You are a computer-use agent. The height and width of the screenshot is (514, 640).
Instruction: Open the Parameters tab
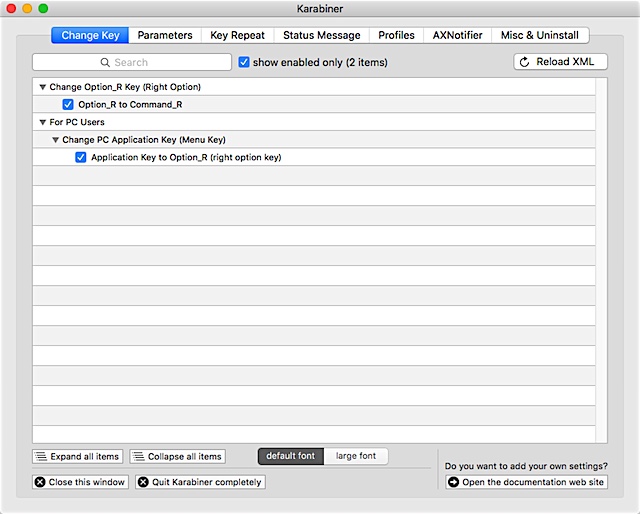tap(165, 35)
